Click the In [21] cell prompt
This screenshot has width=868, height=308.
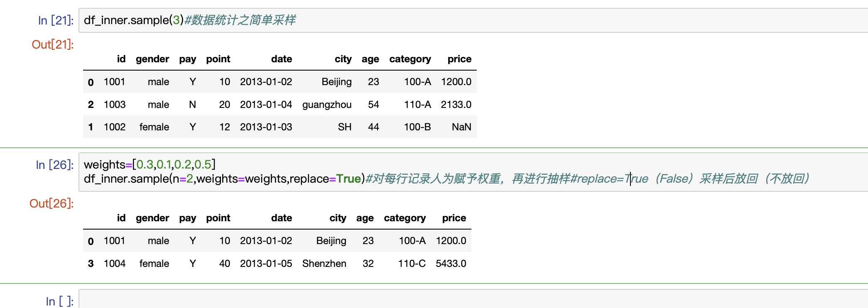[x=56, y=20]
